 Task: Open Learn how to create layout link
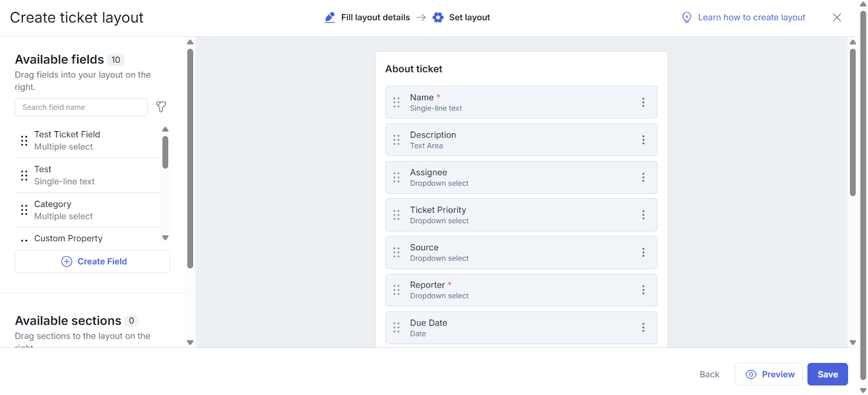751,17
